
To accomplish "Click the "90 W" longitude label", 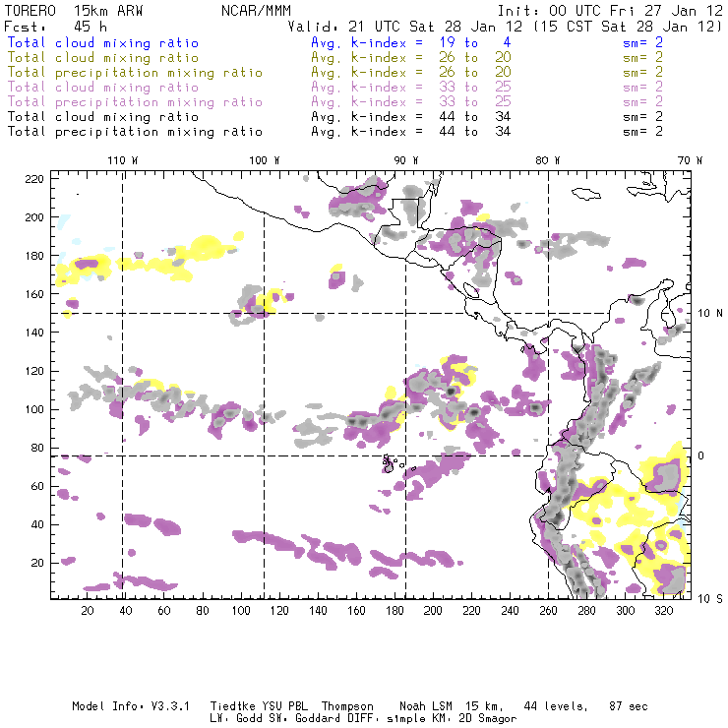I will pos(406,160).
